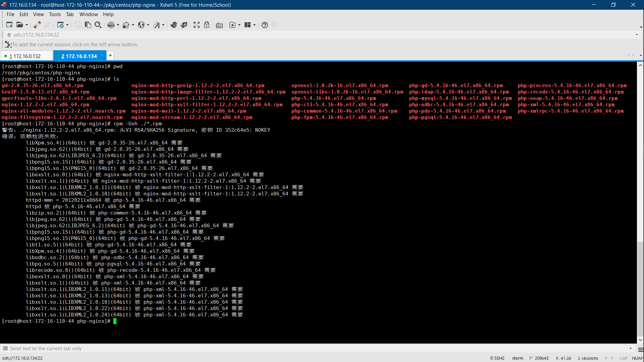Launch Xmanager leaf icon
Image resolution: width=644 pixels, height=362 pixels.
coord(184,25)
